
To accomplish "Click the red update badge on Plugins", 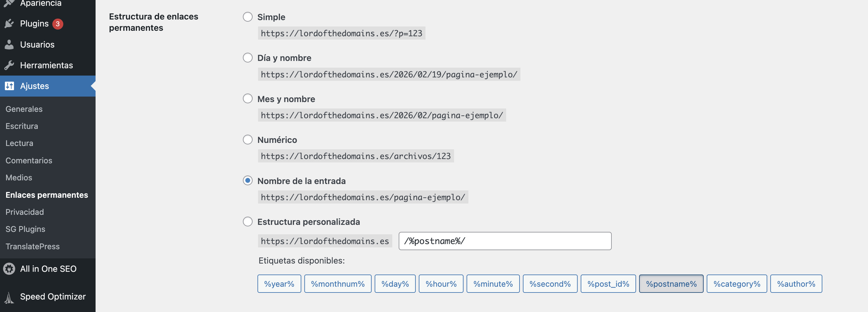I will pyautogui.click(x=57, y=23).
